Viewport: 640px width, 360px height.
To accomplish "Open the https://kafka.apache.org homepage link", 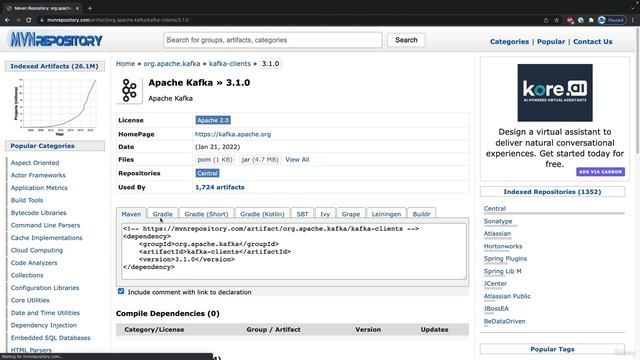I will coord(233,134).
